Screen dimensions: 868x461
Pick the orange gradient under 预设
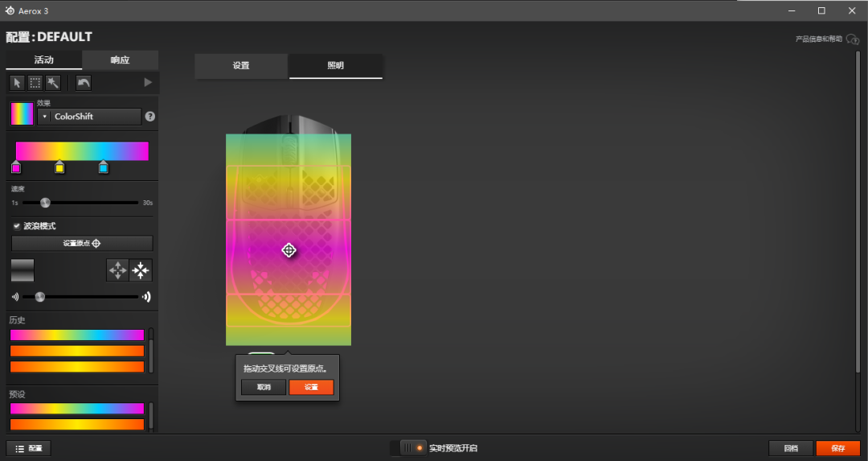click(x=77, y=425)
